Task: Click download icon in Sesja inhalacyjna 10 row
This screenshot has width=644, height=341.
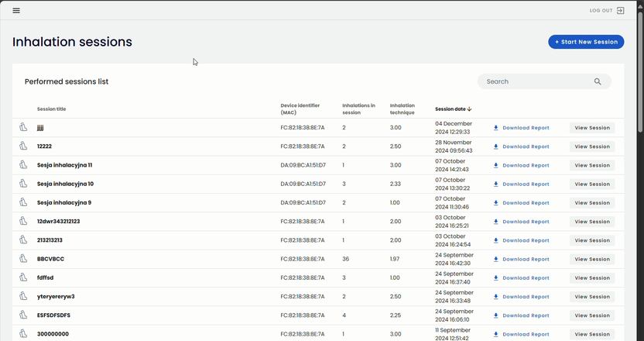Action: pos(495,184)
